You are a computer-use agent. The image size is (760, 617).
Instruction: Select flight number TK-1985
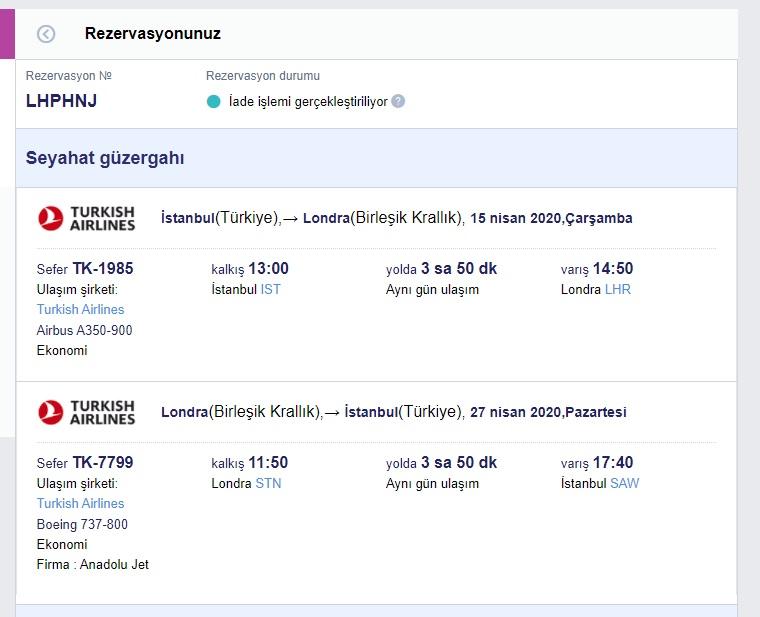coord(103,268)
